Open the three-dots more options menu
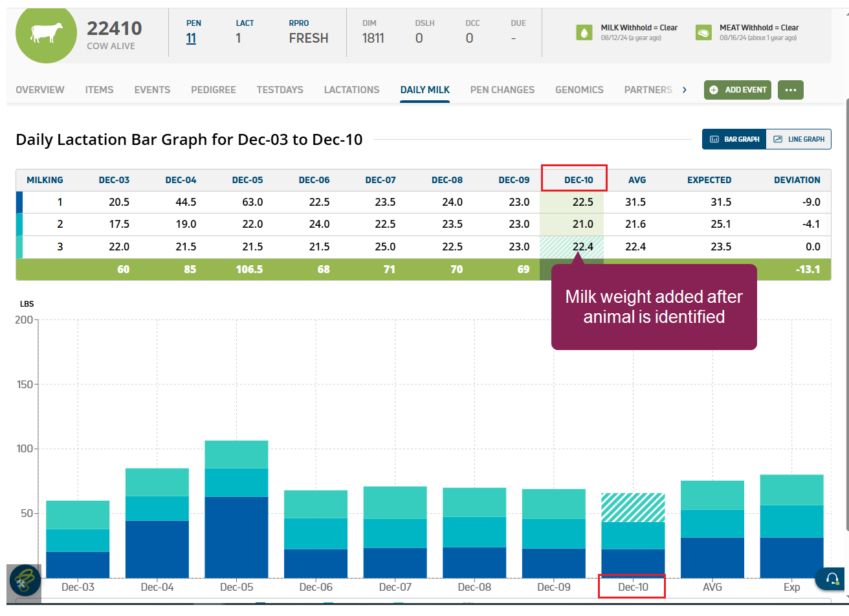The width and height of the screenshot is (849, 616). point(790,90)
